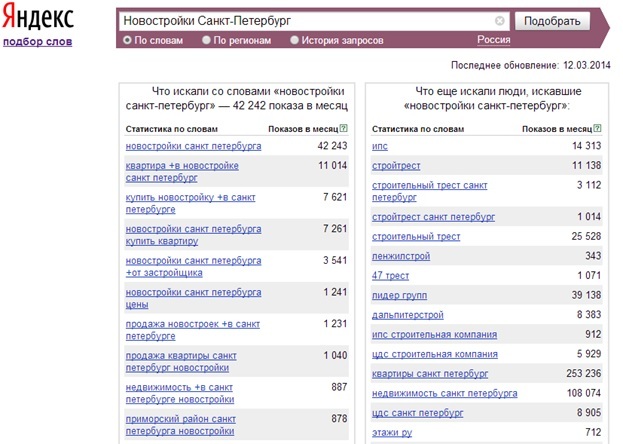This screenshot has width=623, height=444.
Task: Open the стройтрест keyword link with 11 138
Action: click(396, 165)
